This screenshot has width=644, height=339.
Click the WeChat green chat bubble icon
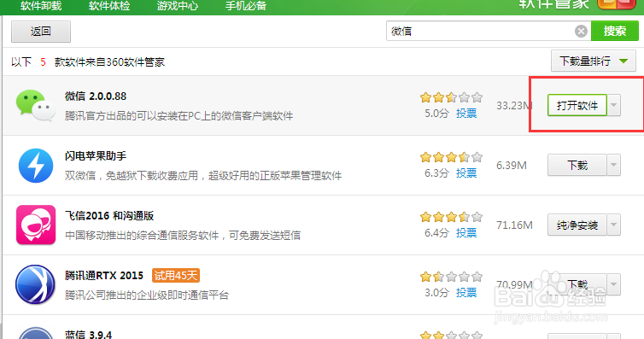(x=35, y=106)
